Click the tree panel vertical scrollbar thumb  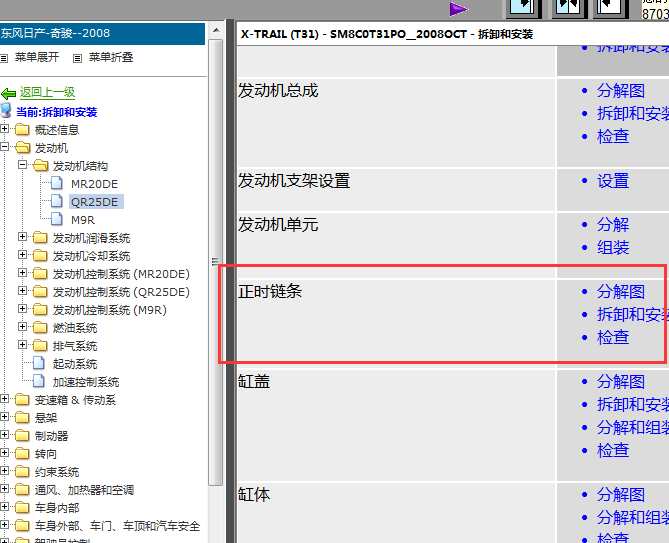[x=216, y=262]
